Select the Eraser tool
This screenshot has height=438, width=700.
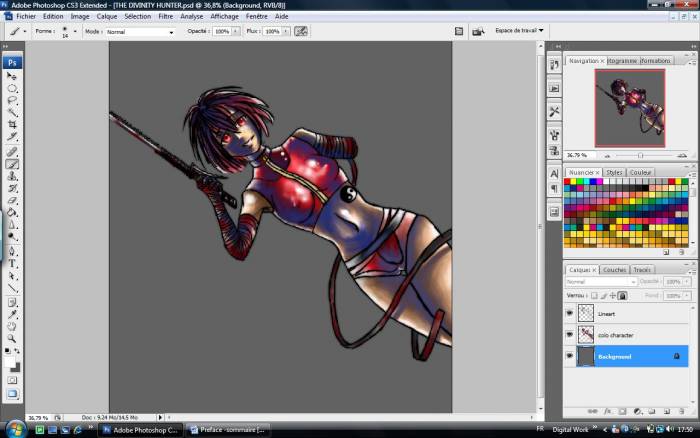pyautogui.click(x=12, y=200)
